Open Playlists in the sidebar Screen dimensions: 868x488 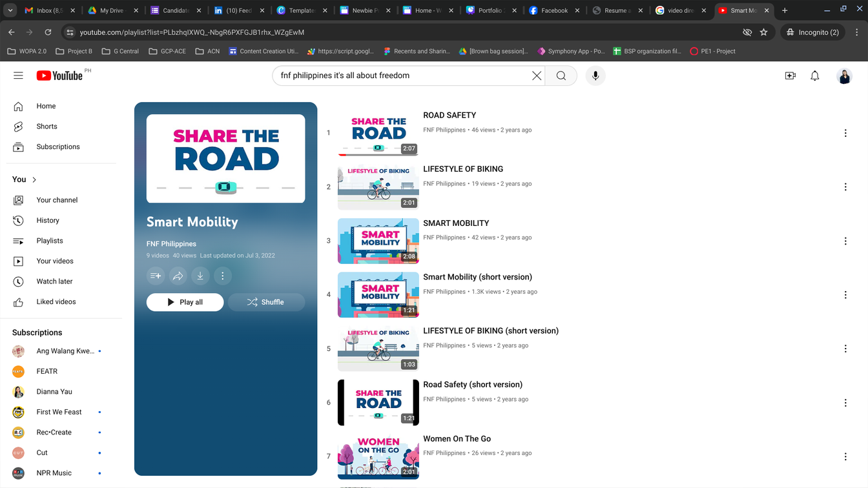click(61, 241)
